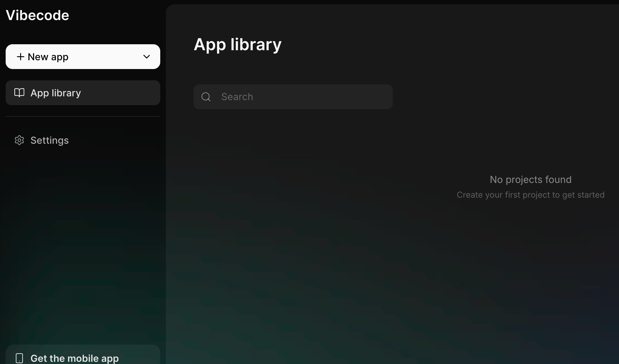Viewport: 619px width, 364px height.
Task: Click the 'New app' label text
Action: point(48,57)
